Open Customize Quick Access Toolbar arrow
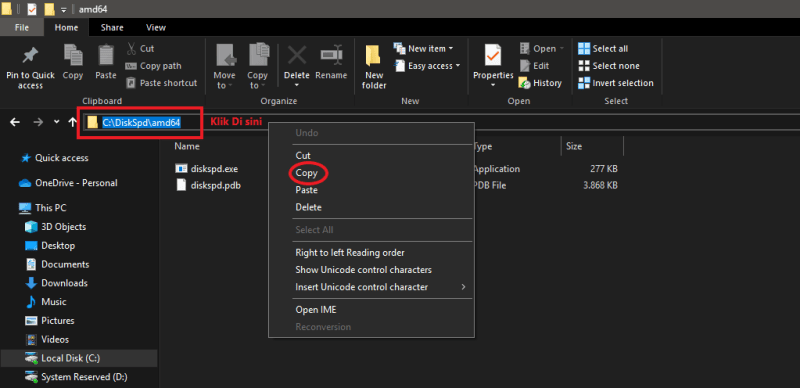Viewport: 800px width, 388px height. tap(64, 9)
